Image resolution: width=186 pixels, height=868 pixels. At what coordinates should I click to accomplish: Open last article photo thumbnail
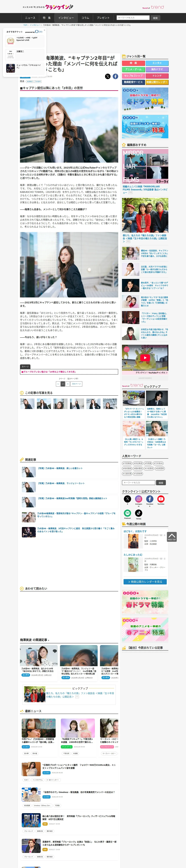[x=110, y=404]
